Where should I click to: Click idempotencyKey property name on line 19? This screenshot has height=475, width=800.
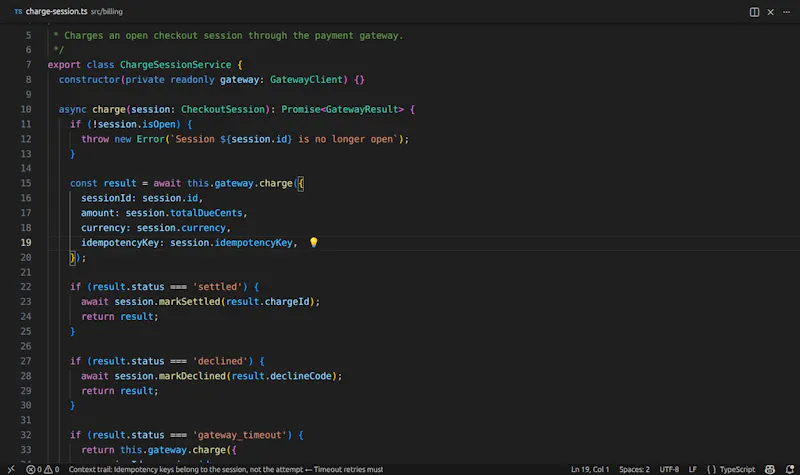coord(120,243)
